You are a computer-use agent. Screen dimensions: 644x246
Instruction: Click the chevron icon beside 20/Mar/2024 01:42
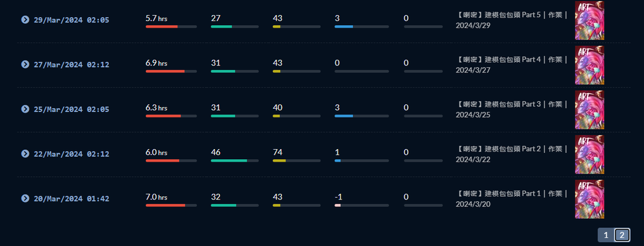pos(25,198)
